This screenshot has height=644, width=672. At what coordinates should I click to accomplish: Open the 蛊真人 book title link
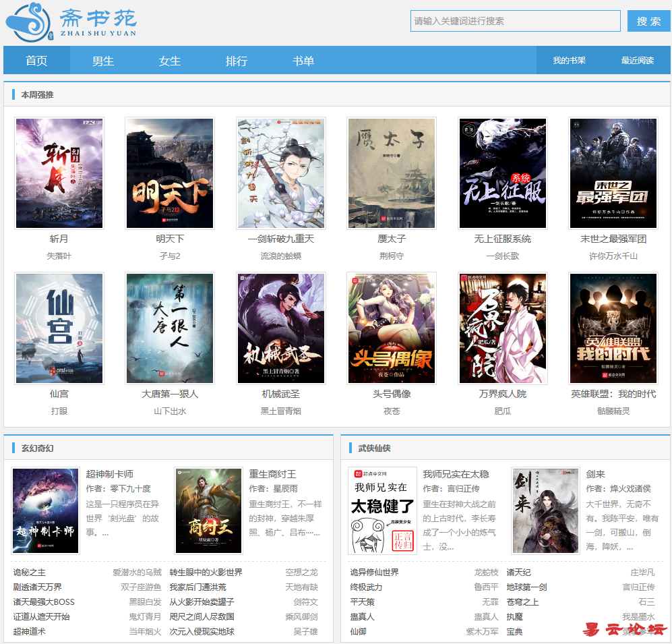point(362,616)
